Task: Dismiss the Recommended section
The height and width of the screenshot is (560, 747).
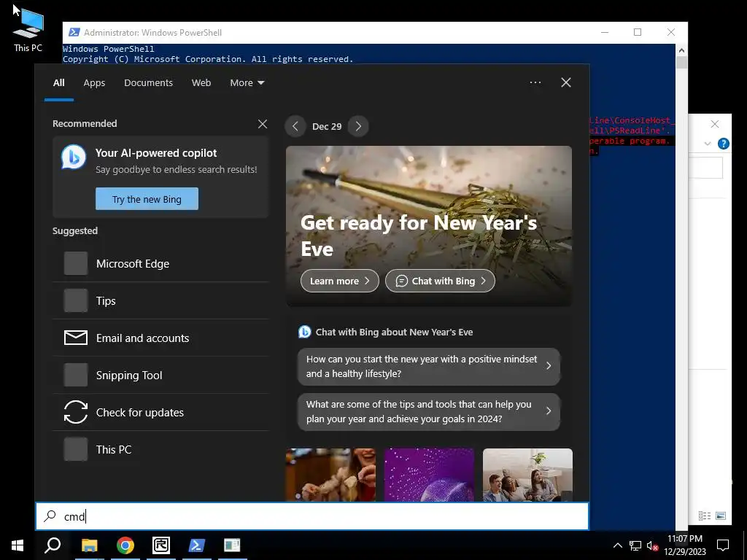Action: tap(263, 124)
